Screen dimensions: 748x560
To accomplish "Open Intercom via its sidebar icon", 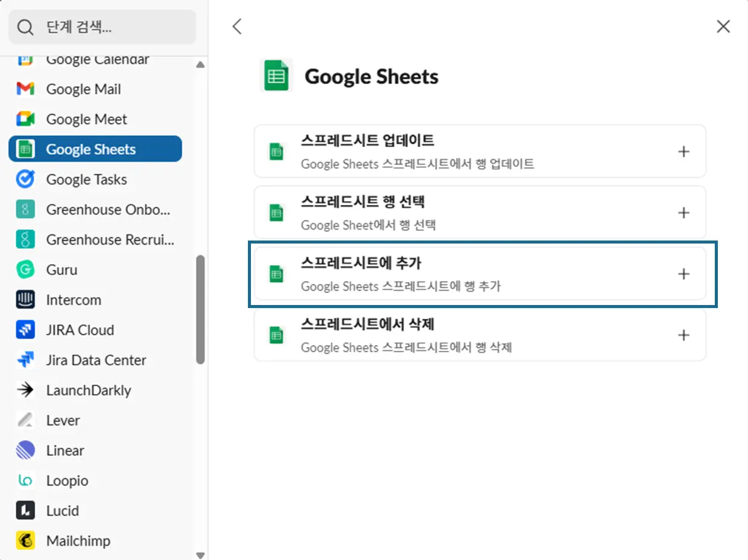I will pyautogui.click(x=25, y=300).
